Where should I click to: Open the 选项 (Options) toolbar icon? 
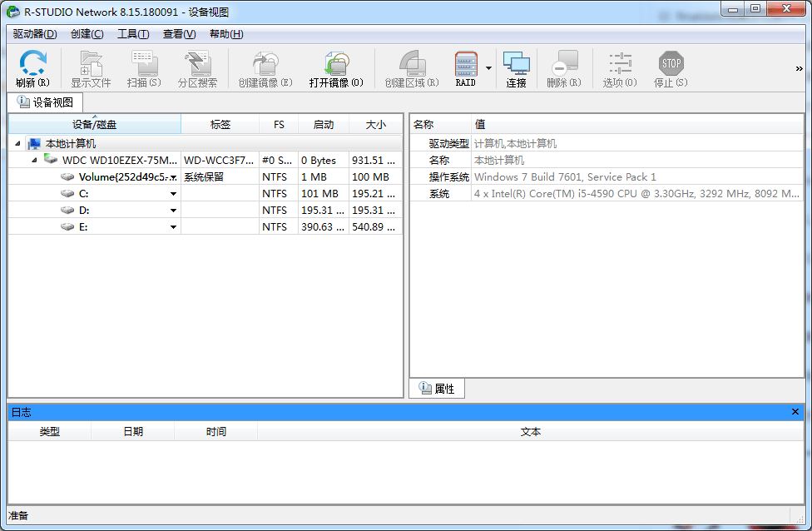coord(619,67)
